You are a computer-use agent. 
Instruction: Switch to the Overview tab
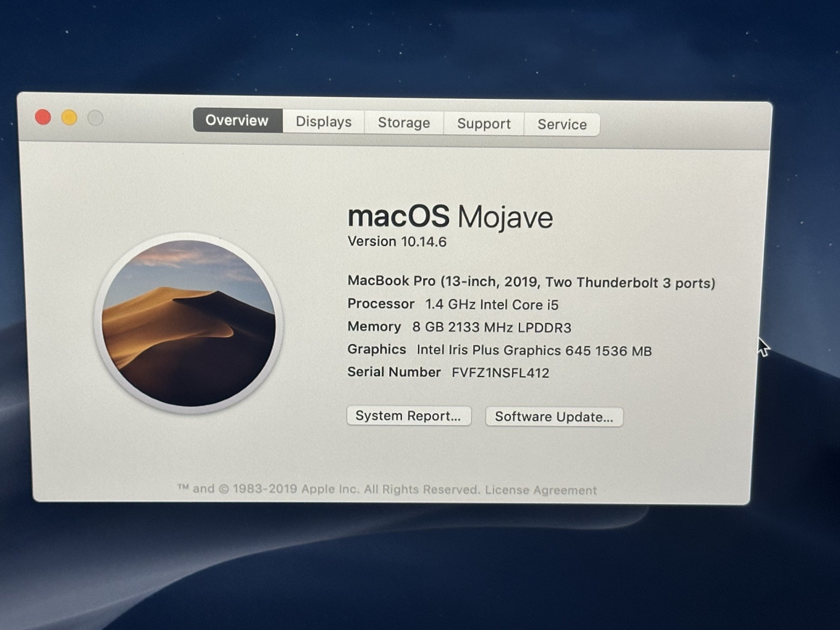pyautogui.click(x=237, y=121)
